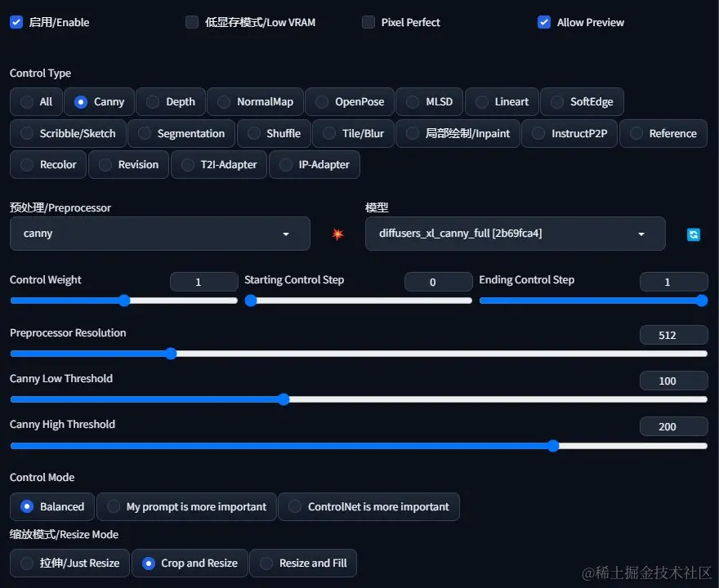The width and height of the screenshot is (719, 588).
Task: Tick the Pixel Perfect checkbox
Action: 368,22
